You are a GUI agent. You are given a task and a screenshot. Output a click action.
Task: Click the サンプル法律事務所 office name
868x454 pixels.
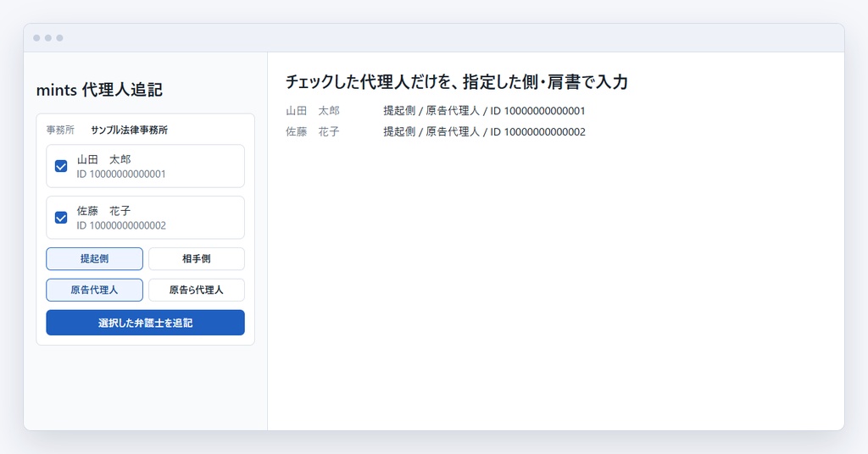point(129,130)
